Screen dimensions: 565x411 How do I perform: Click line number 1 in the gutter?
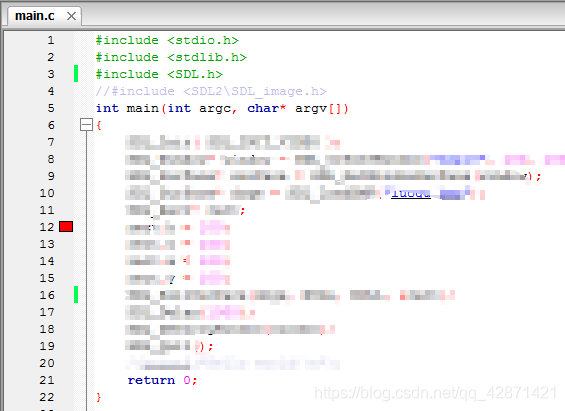click(x=51, y=40)
